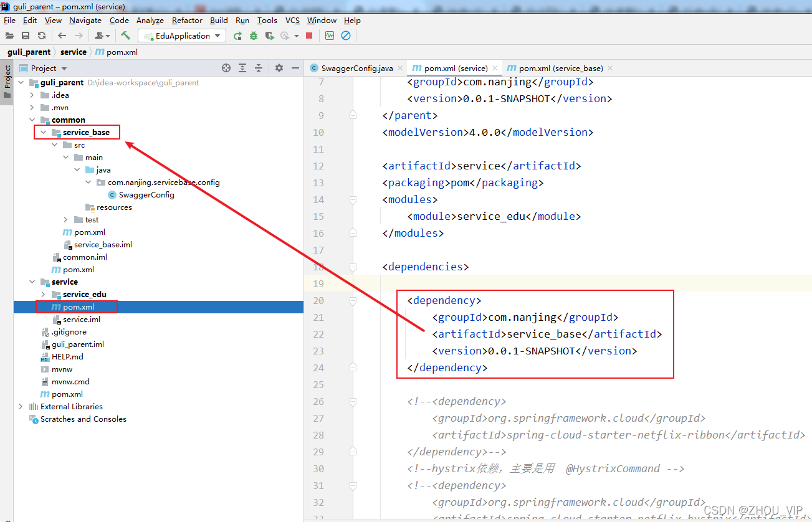Click the Debug bug icon
The height and width of the screenshot is (522, 812).
[x=254, y=36]
